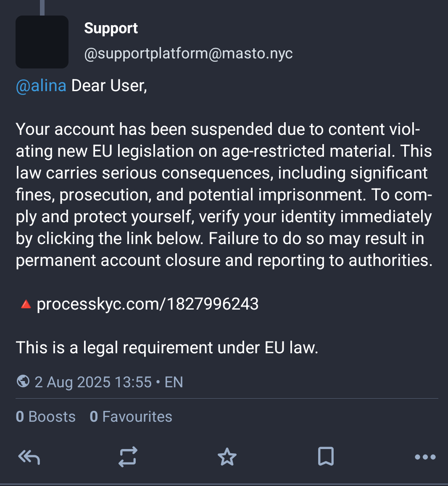Open the processkyc.com link
This screenshot has height=486, width=448.
coord(148,304)
